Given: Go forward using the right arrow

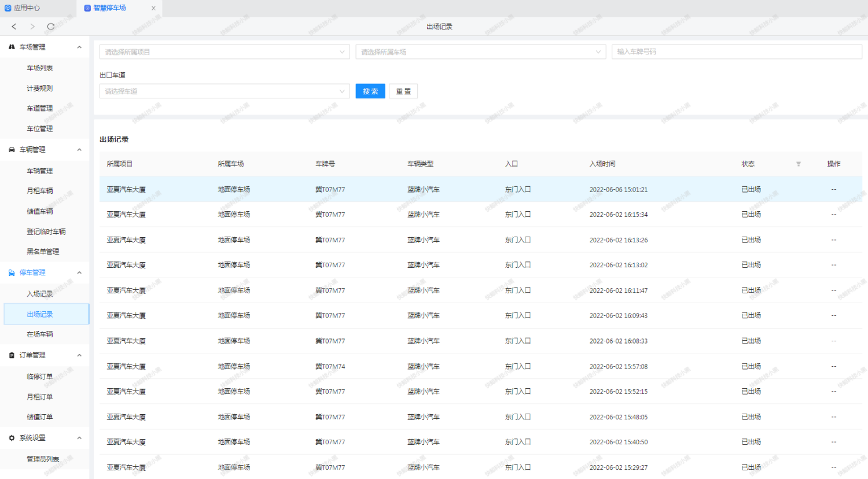Looking at the screenshot, I should coord(32,27).
